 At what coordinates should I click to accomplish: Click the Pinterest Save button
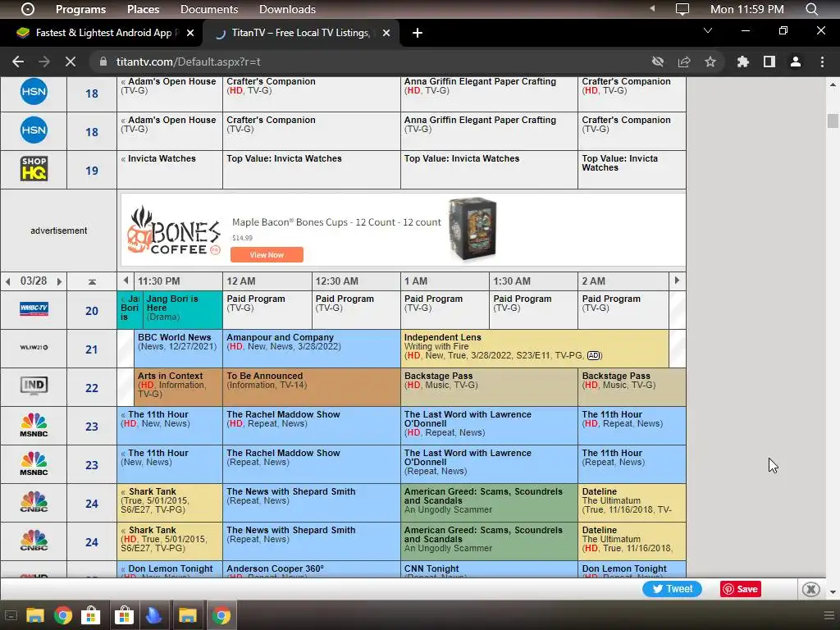tap(741, 589)
